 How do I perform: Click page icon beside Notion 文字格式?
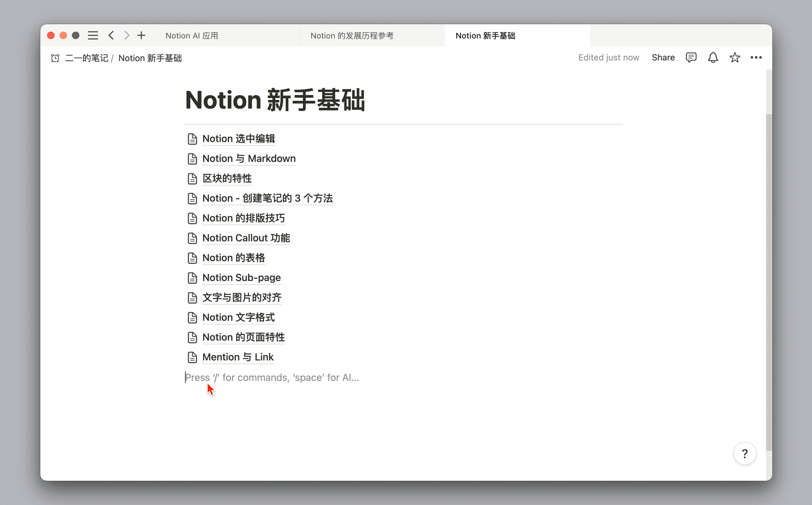[x=192, y=318]
